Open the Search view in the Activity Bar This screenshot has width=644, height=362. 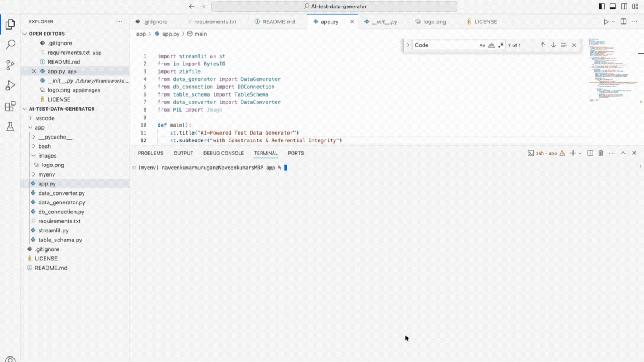10,44
